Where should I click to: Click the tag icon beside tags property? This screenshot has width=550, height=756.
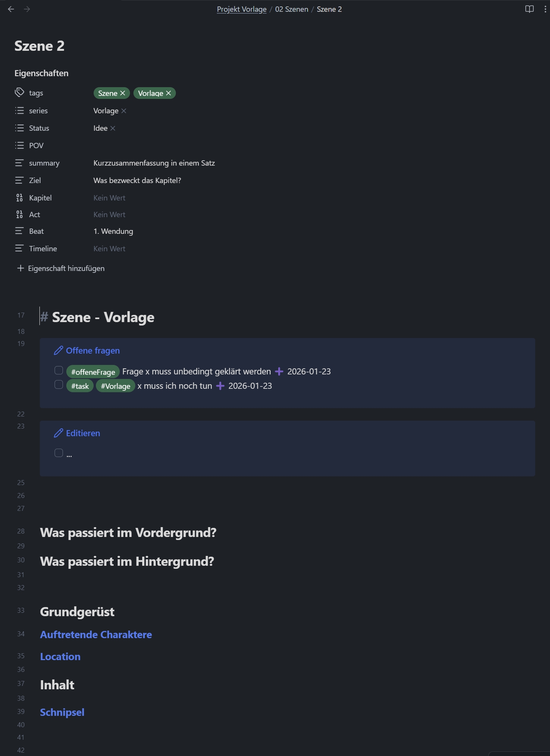(19, 92)
